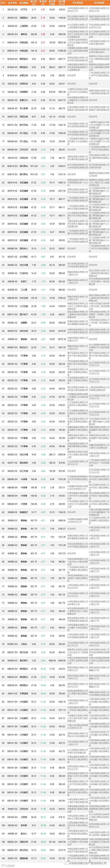The width and height of the screenshot is (110, 868).
Task: Click the 凯撒文化 name cell
Action: (24, 100)
